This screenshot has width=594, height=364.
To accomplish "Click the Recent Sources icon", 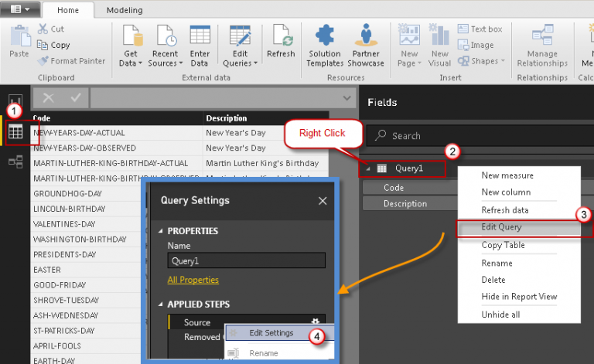I will click(x=165, y=36).
